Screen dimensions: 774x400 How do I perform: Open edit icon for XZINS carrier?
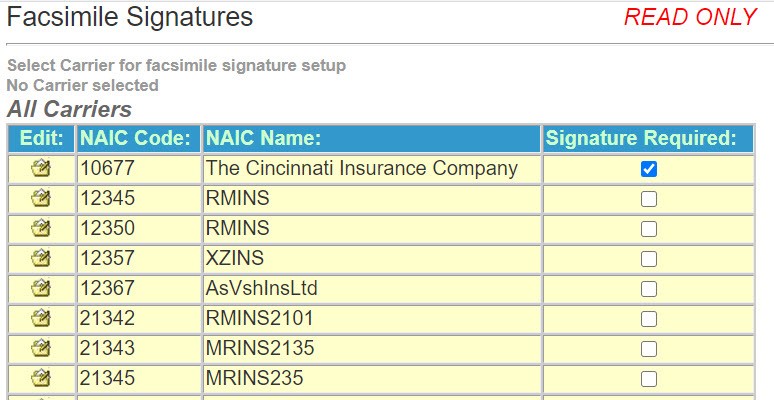click(41, 258)
